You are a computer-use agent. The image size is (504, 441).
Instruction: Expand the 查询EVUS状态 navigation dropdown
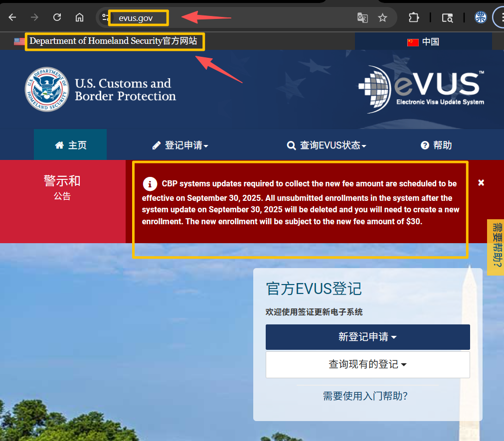(x=327, y=146)
